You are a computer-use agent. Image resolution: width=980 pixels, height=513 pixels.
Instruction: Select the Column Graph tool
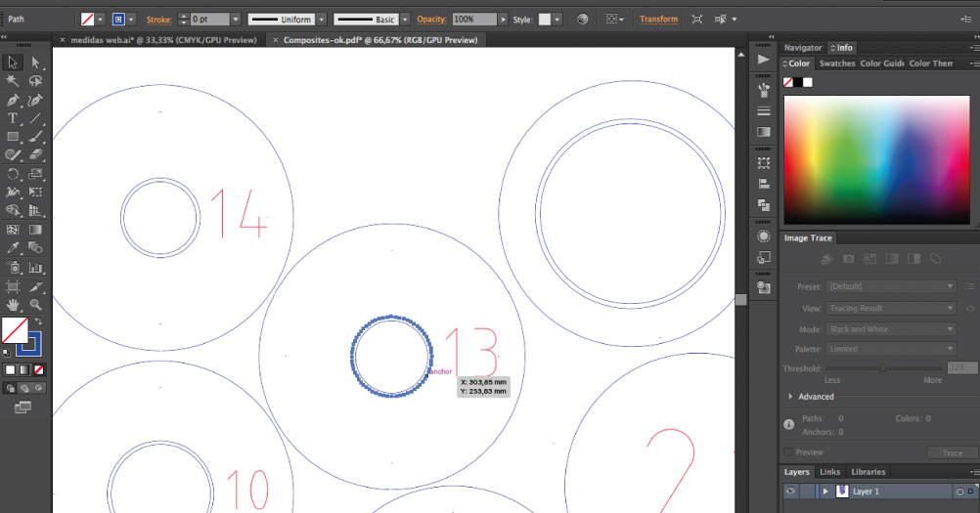click(x=35, y=268)
